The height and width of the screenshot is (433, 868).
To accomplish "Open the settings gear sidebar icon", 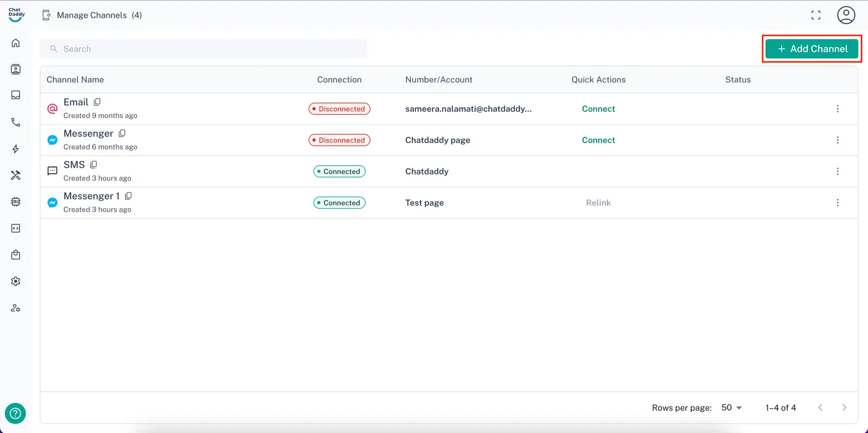I will pos(16,281).
